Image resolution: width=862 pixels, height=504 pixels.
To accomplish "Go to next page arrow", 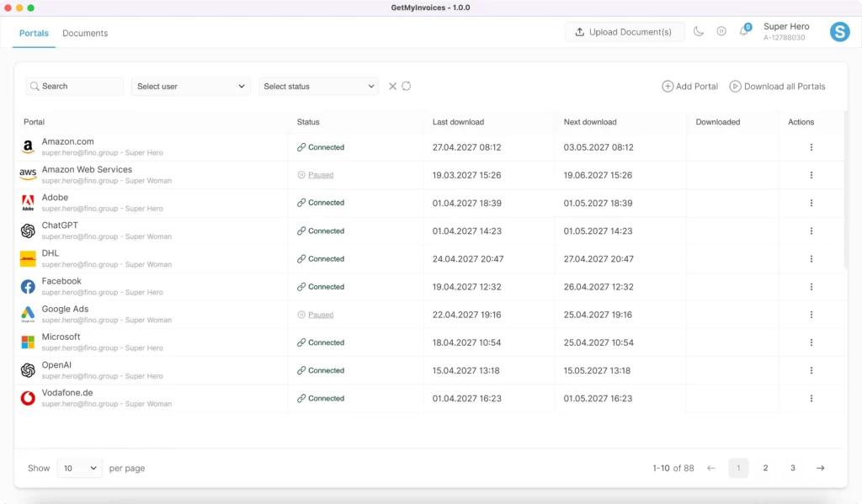I will pos(820,469).
